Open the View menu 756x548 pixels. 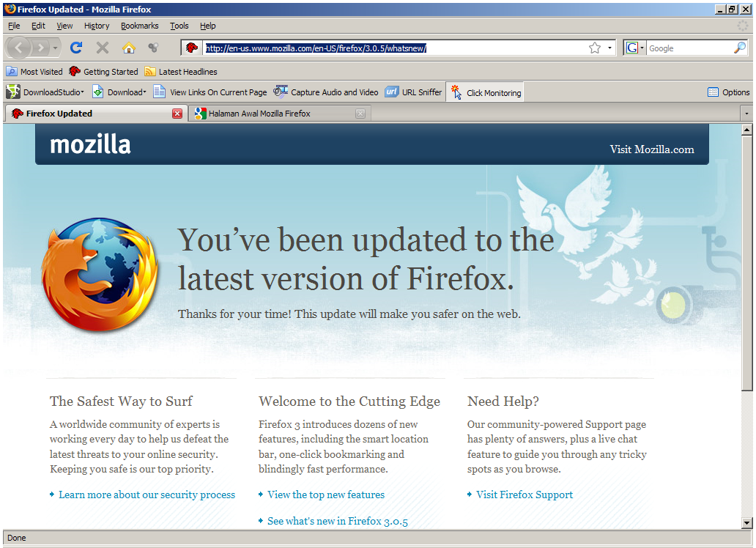click(x=64, y=26)
